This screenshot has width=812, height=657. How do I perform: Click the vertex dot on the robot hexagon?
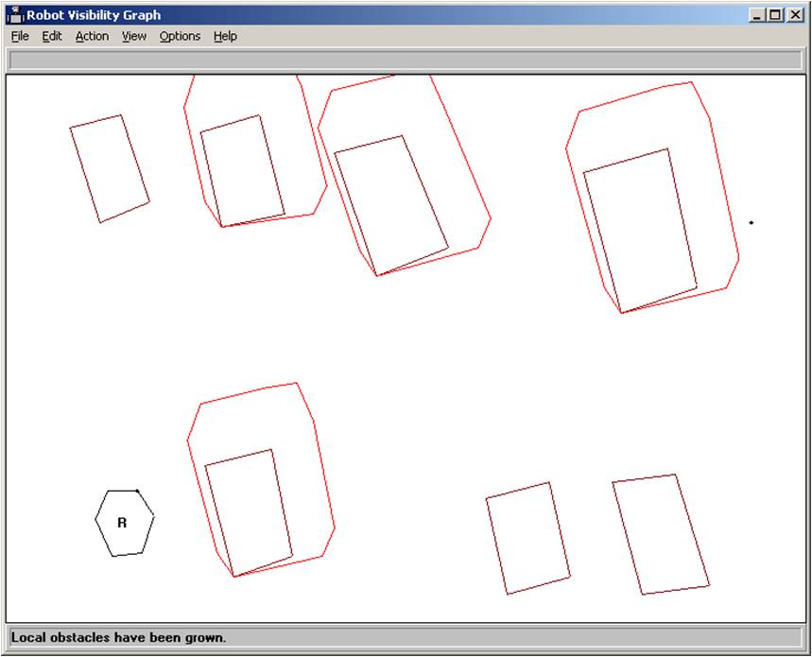tap(137, 491)
